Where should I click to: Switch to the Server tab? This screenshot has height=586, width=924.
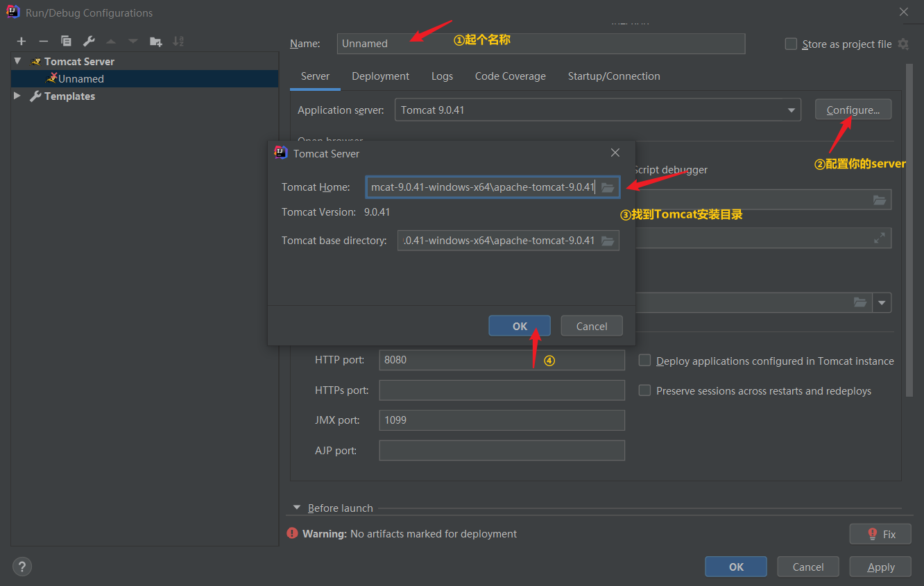click(x=315, y=76)
